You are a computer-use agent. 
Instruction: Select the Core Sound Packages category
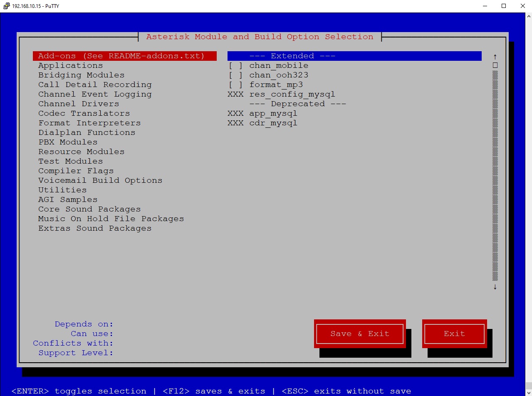coord(89,209)
